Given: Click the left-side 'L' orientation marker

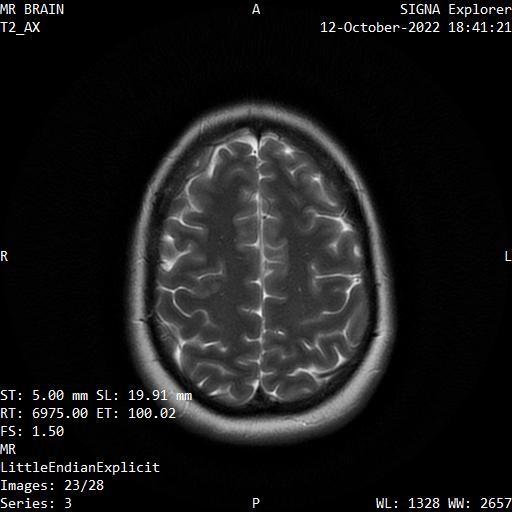Looking at the screenshot, I should 508,256.
